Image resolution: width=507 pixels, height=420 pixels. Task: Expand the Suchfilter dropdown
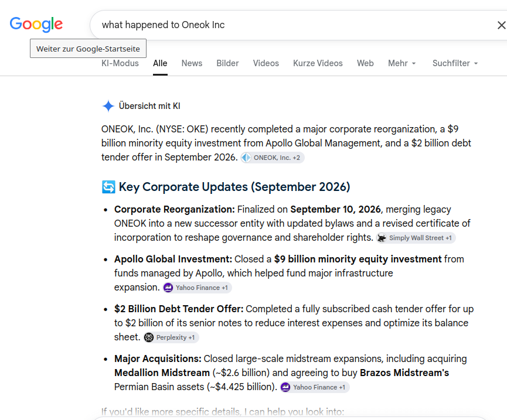[455, 63]
